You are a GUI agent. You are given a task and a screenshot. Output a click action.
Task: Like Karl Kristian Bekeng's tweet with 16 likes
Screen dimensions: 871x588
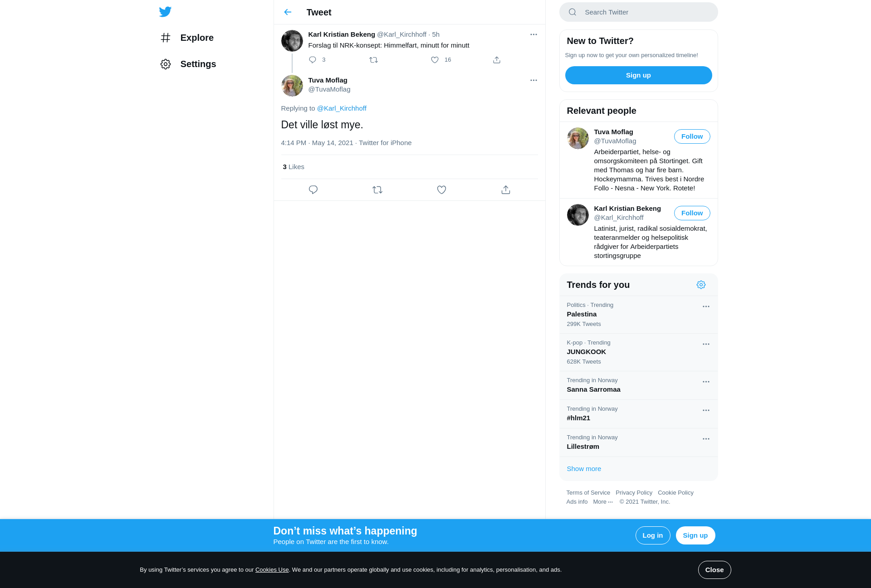pos(435,60)
